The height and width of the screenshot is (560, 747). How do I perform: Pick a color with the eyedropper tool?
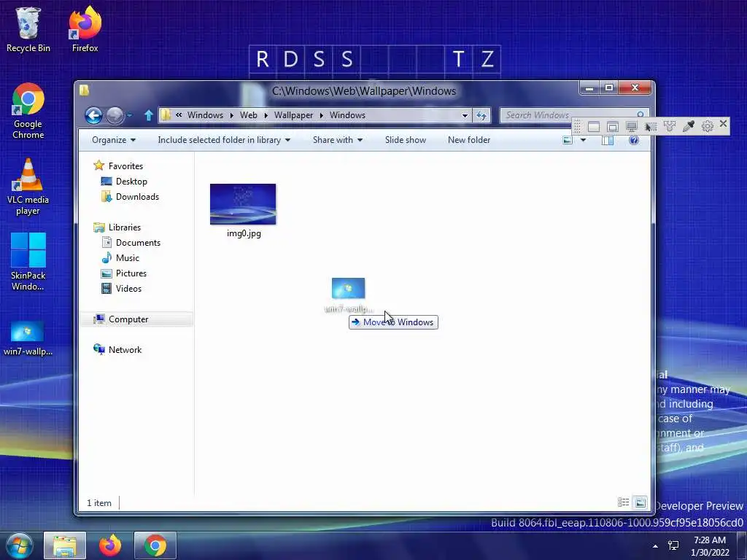coord(689,126)
